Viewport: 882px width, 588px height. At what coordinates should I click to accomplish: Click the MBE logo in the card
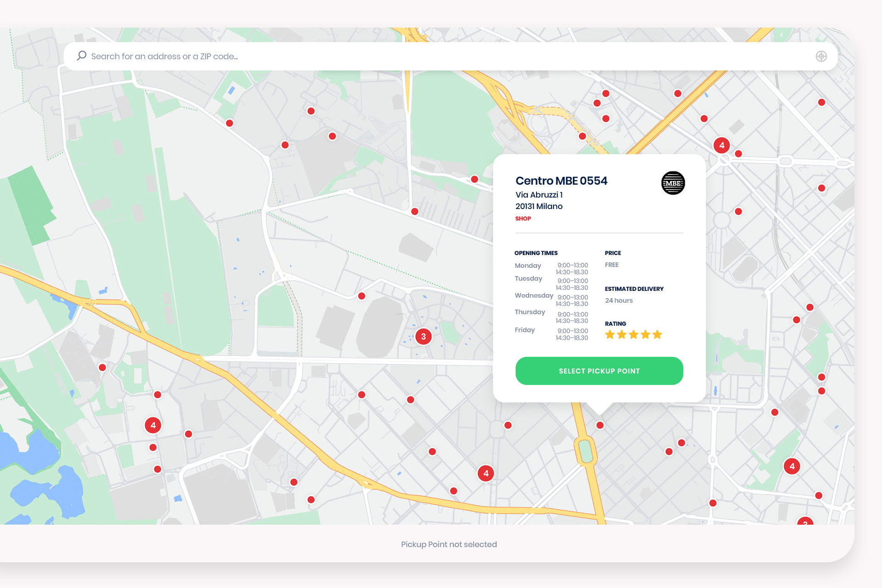coord(673,183)
